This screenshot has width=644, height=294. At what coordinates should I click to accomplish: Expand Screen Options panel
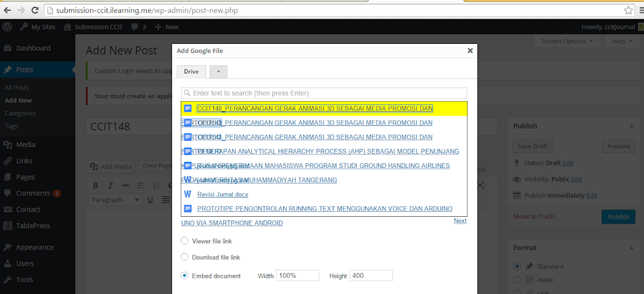(567, 41)
